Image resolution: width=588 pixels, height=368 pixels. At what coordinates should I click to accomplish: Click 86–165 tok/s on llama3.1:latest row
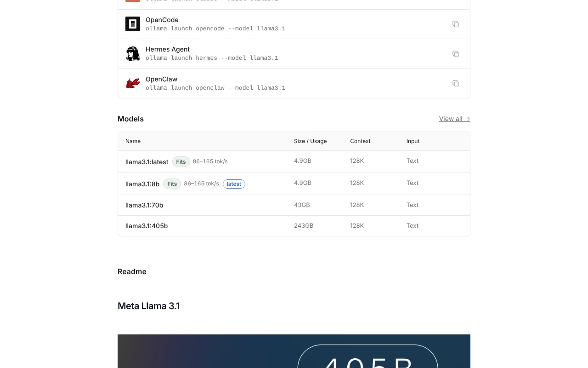[210, 161]
